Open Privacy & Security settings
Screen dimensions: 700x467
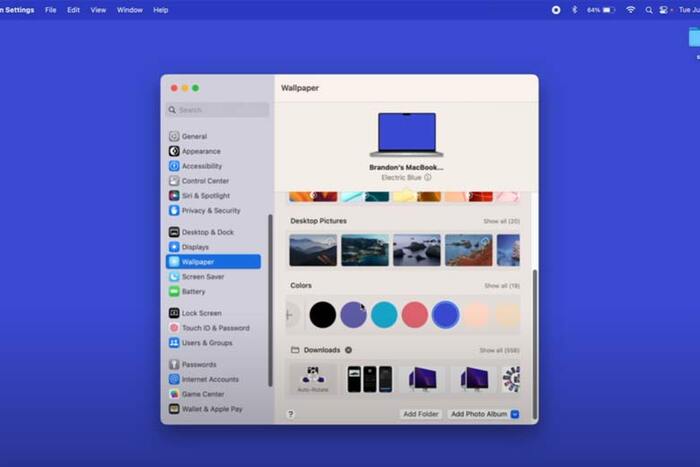tap(210, 211)
